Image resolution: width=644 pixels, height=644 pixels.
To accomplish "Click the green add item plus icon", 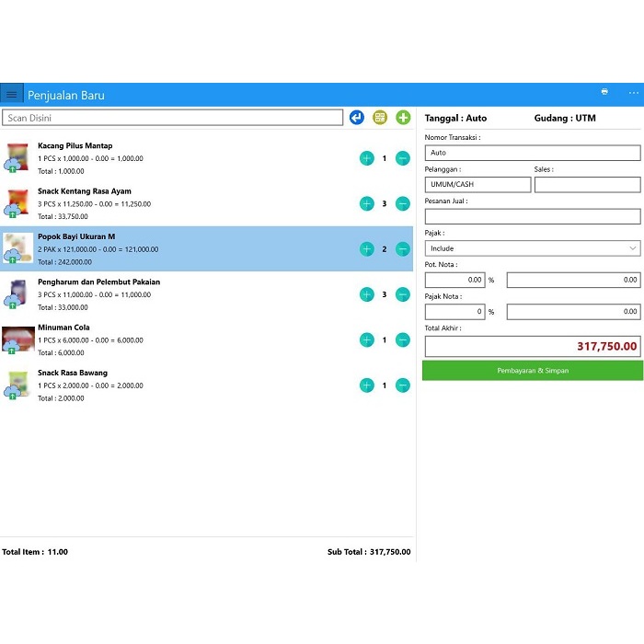I will coord(403,118).
